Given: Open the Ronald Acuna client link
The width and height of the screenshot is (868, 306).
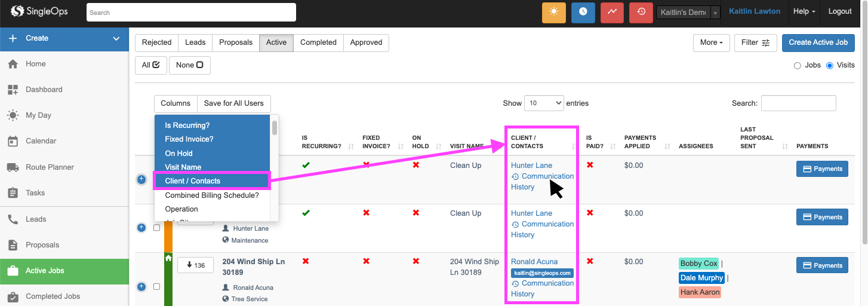Looking at the screenshot, I should pyautogui.click(x=534, y=262).
